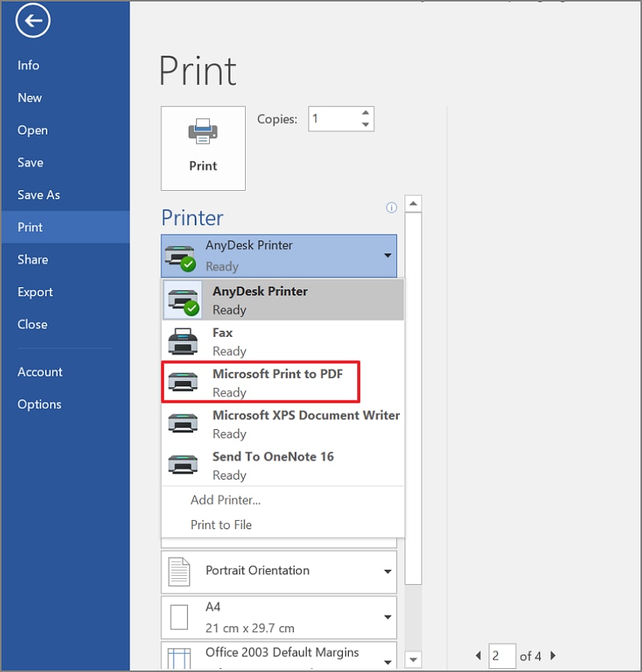Go to the Save As section
The image size is (642, 672).
pos(38,195)
